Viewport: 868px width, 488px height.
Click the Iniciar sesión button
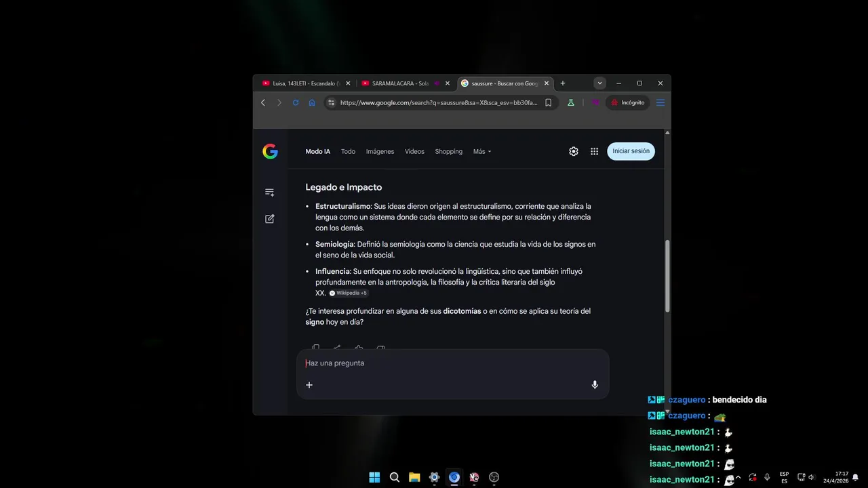coord(631,151)
